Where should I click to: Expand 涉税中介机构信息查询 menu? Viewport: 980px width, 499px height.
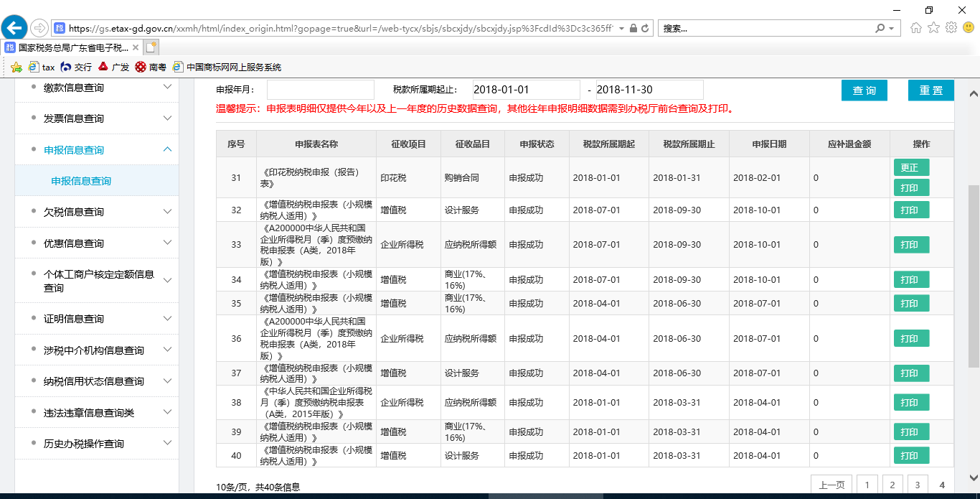[x=97, y=350]
